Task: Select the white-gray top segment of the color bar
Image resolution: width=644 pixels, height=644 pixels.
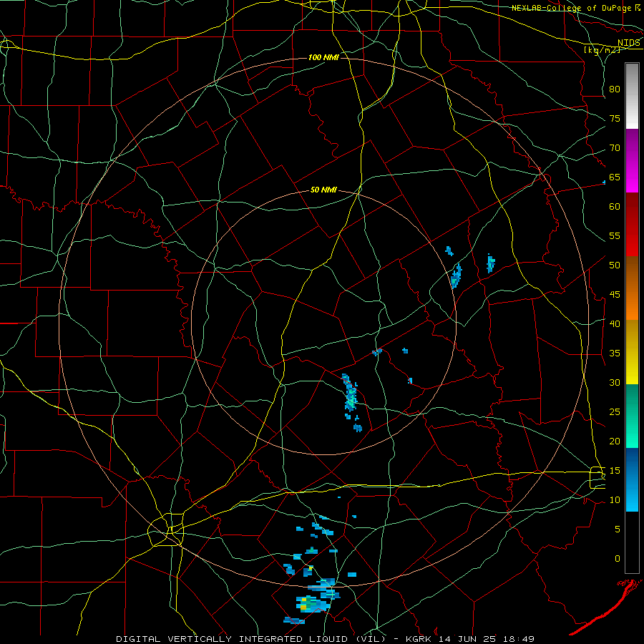Action: pos(632,96)
